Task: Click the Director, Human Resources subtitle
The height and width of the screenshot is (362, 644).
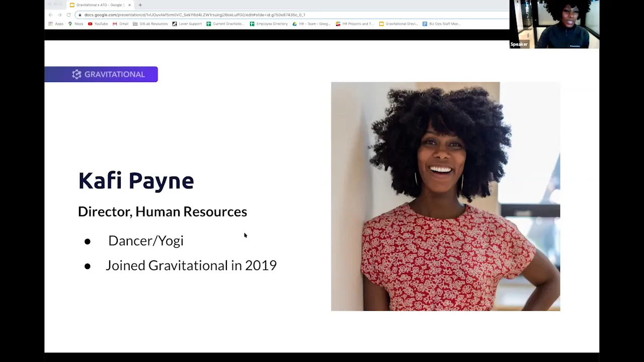Action: click(x=163, y=212)
